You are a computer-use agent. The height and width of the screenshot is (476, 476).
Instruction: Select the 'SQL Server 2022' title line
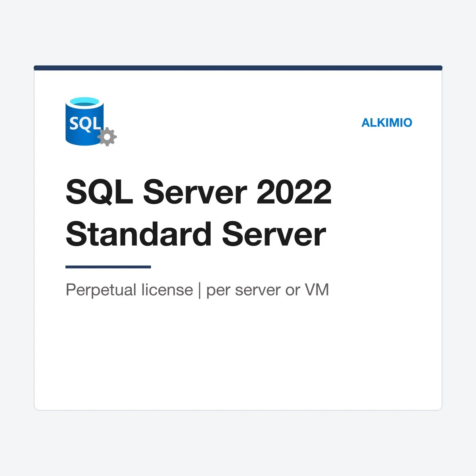[198, 192]
